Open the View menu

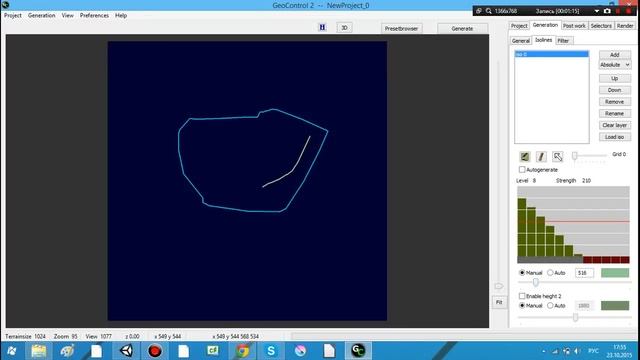tap(67, 15)
